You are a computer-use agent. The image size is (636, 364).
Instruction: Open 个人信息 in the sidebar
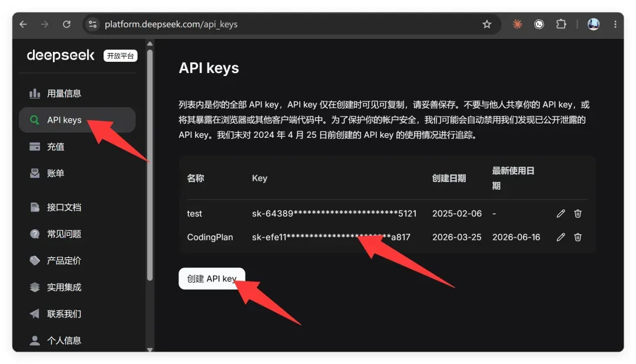tap(77, 340)
